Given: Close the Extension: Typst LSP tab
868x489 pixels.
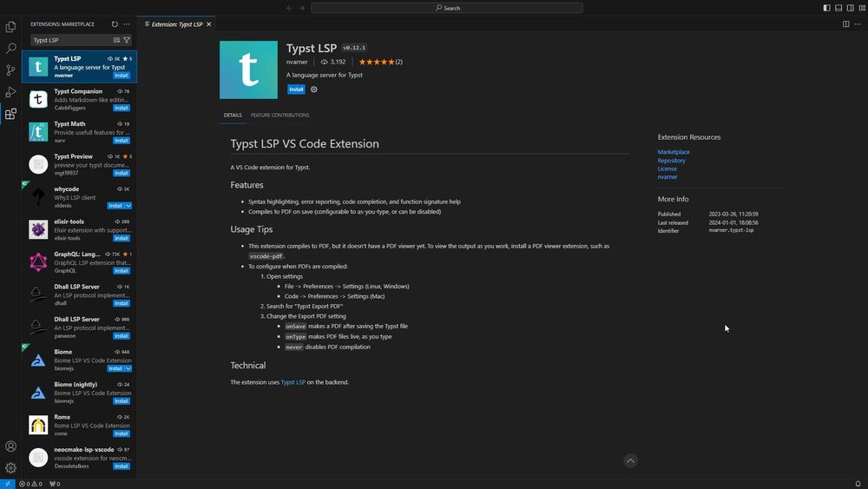Looking at the screenshot, I should click(x=208, y=24).
